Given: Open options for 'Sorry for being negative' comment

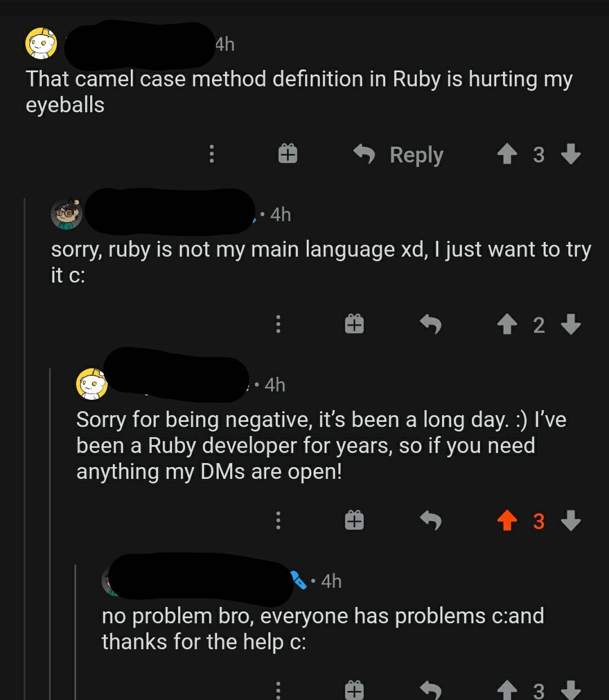Looking at the screenshot, I should pyautogui.click(x=277, y=521).
